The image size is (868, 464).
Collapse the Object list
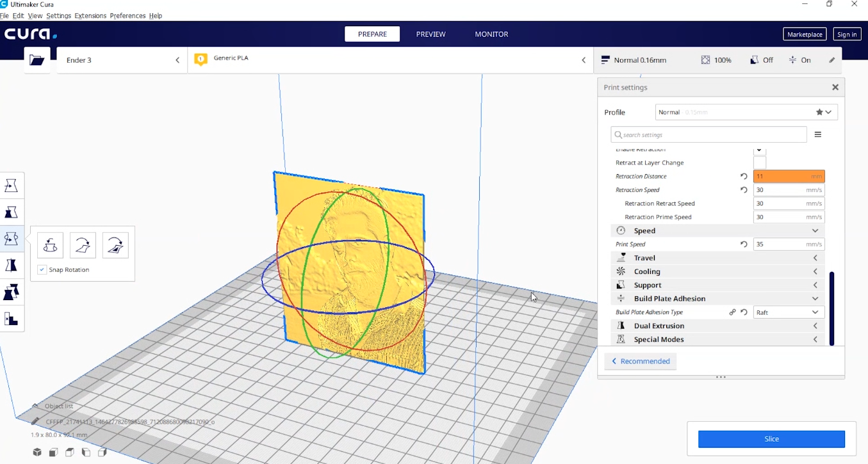click(x=53, y=406)
